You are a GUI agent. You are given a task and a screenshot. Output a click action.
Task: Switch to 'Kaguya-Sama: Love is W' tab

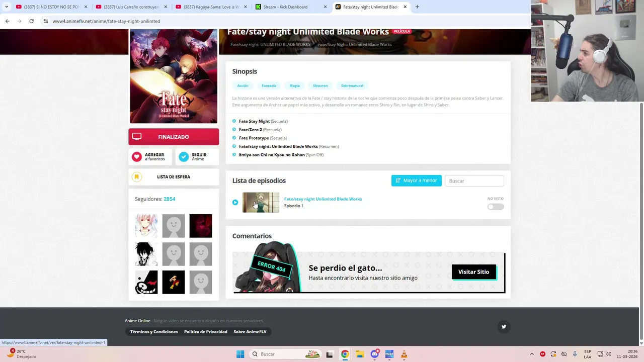point(211,7)
